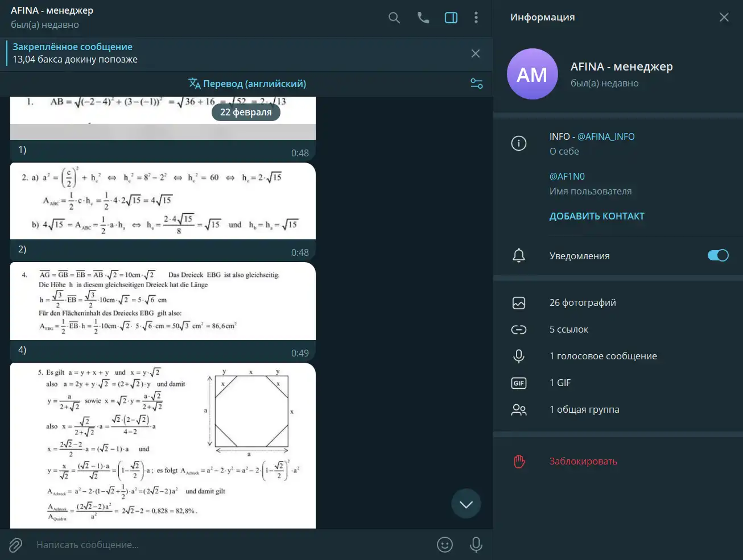743x560 pixels.
Task: Click AFINA - менеджер chat title
Action: (x=52, y=10)
